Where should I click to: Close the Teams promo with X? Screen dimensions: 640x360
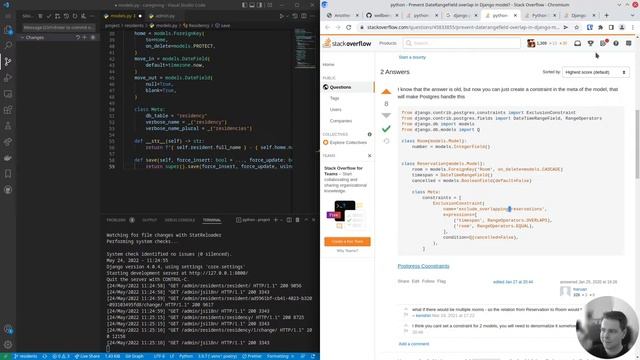(x=369, y=156)
